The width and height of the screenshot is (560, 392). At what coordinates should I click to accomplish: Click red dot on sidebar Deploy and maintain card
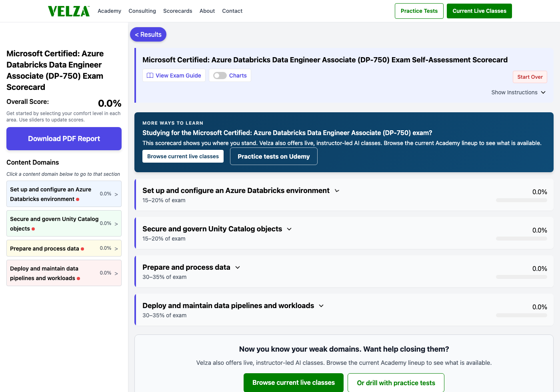point(78,279)
